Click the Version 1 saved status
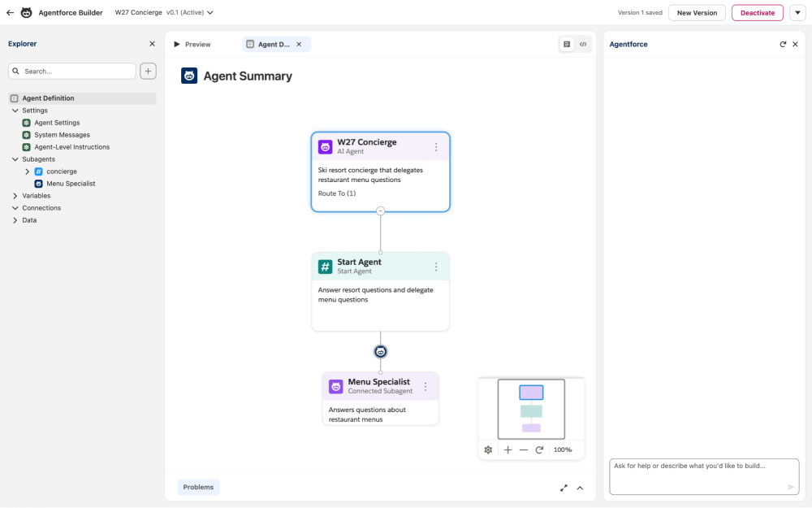 pyautogui.click(x=640, y=12)
